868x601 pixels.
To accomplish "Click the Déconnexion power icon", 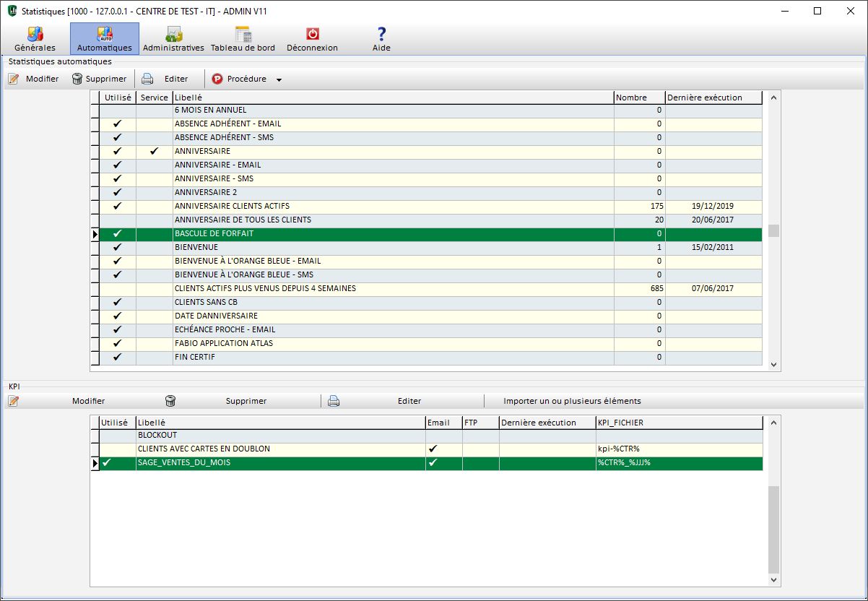I will click(312, 34).
